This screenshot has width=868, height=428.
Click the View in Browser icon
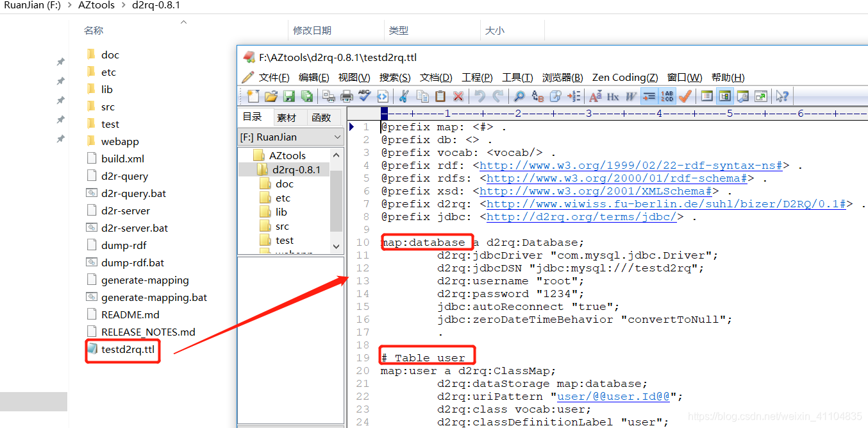pos(383,96)
